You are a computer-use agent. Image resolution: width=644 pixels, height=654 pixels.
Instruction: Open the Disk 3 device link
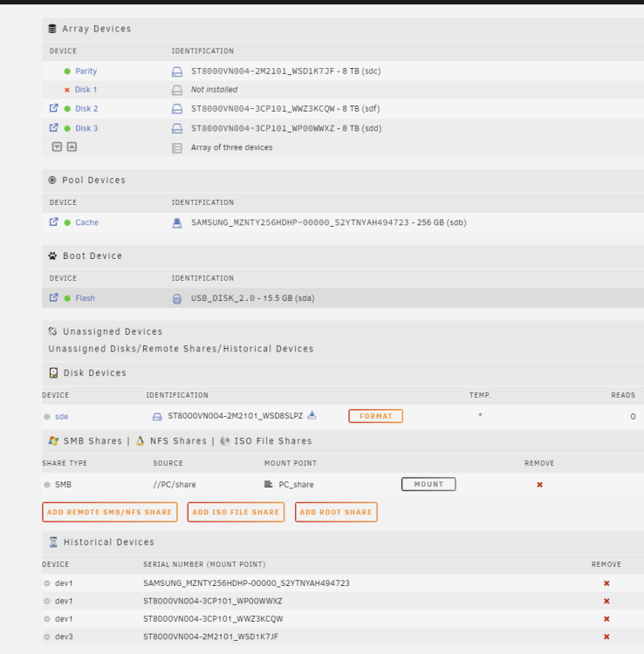[x=86, y=128]
